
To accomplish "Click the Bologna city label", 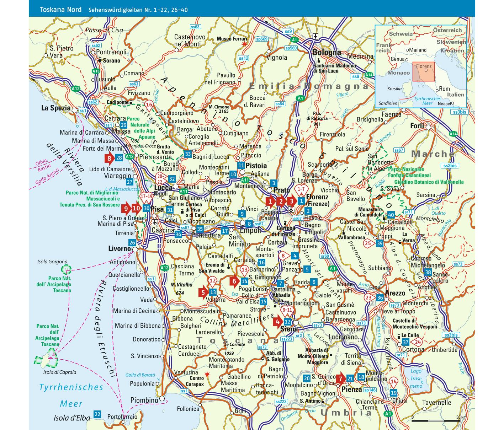I will [327, 53].
